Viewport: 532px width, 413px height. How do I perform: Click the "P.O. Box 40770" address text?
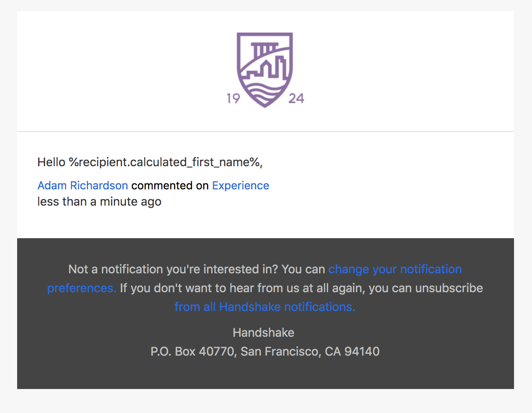pyautogui.click(x=194, y=352)
